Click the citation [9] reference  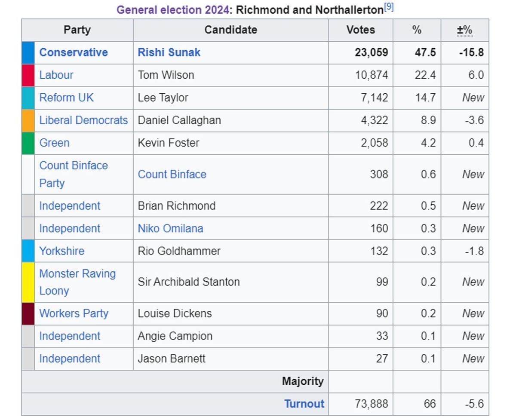tap(388, 7)
